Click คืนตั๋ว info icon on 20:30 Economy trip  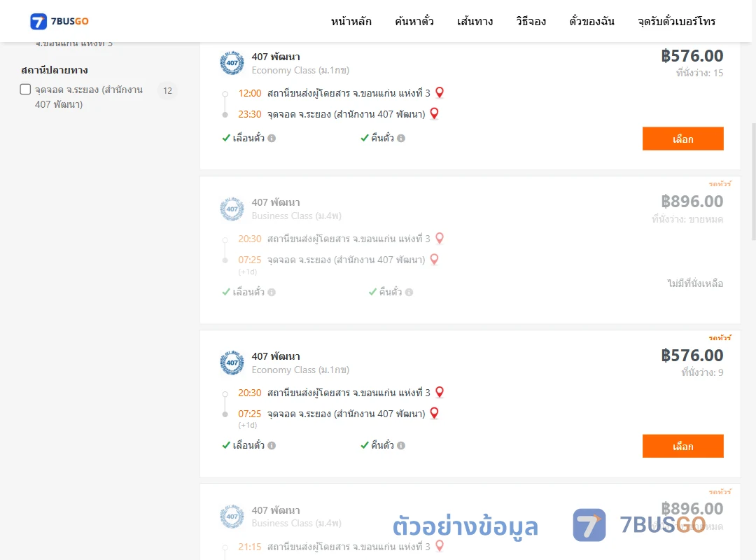tap(401, 446)
